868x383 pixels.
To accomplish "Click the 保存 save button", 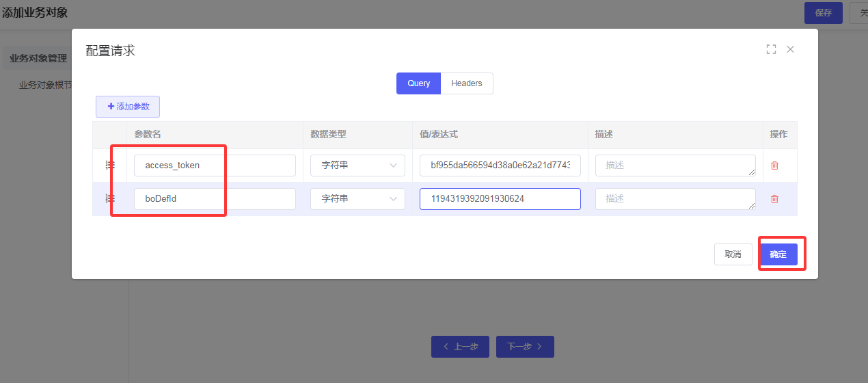I will click(823, 13).
